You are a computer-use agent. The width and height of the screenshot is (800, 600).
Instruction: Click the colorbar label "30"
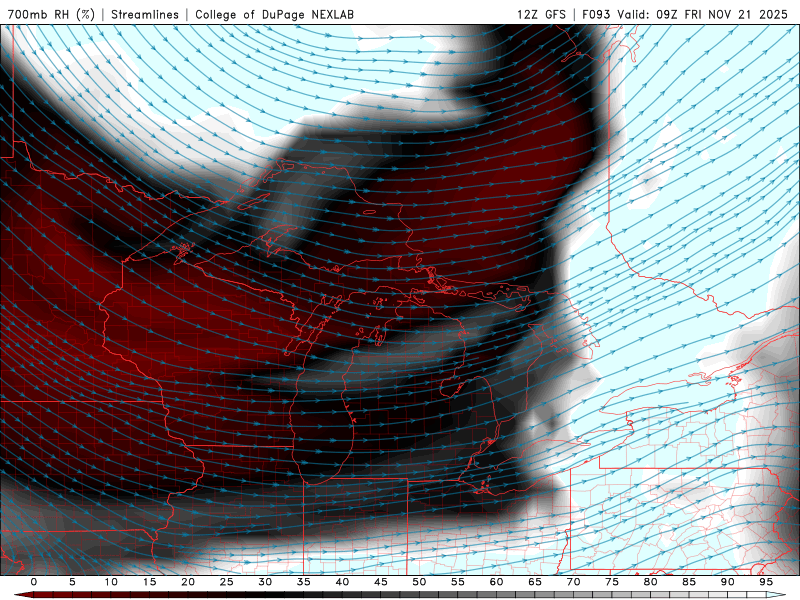tap(265, 582)
